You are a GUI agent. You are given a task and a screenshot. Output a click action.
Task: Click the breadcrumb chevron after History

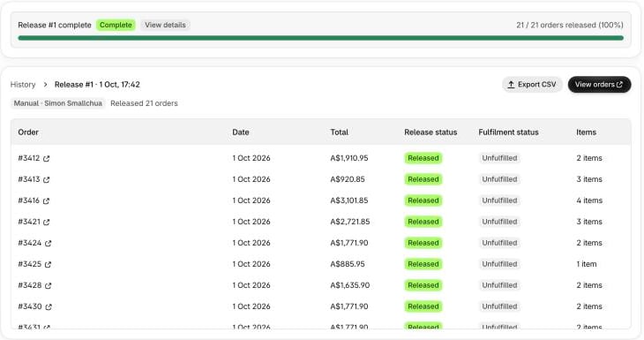click(x=45, y=84)
